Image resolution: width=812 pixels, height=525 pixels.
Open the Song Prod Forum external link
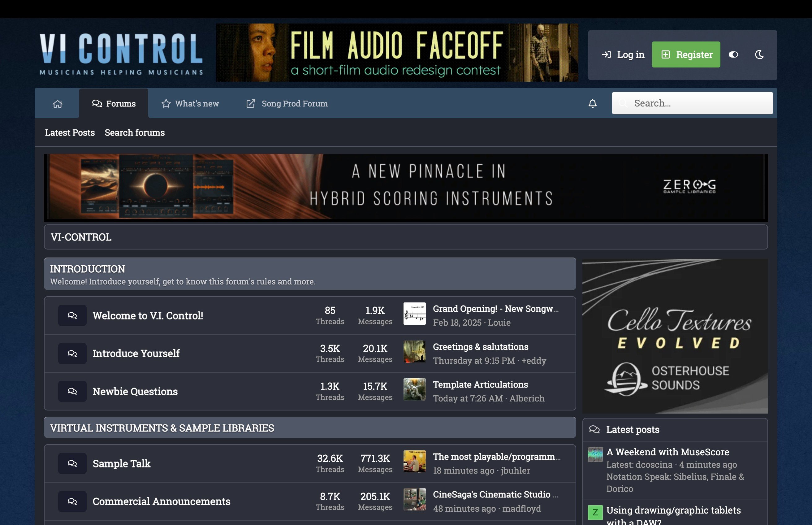click(287, 104)
